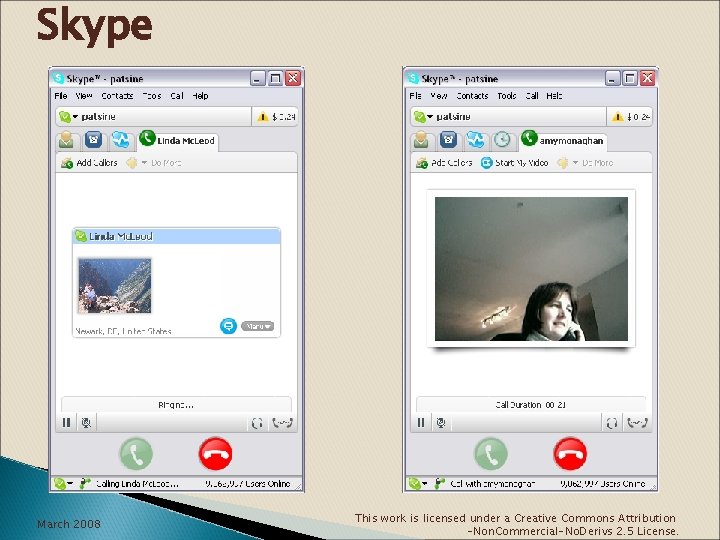Click Linda McLeod profile picture thumbnail
This screenshot has height=540, width=720.
tap(114, 286)
